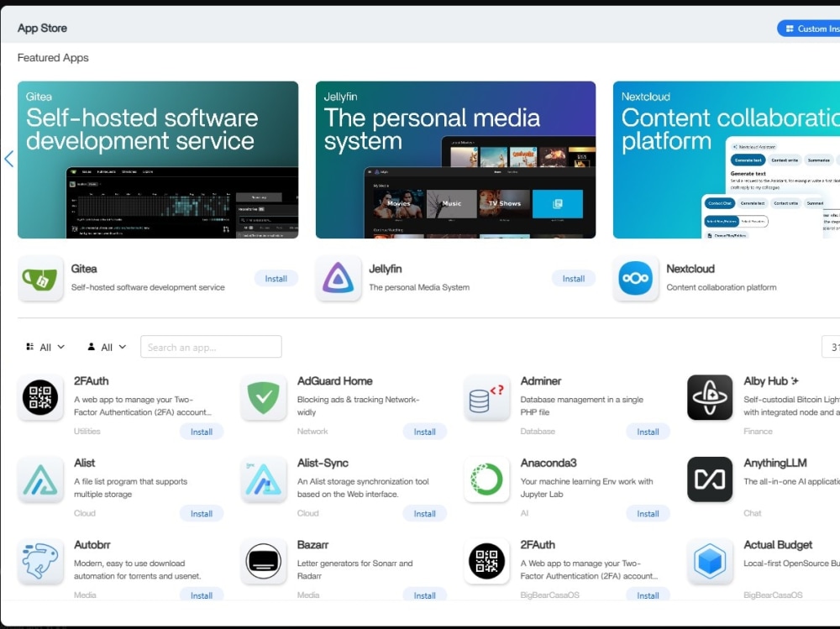Open the AdGuard Home shield icon
The image size is (840, 629).
(264, 397)
